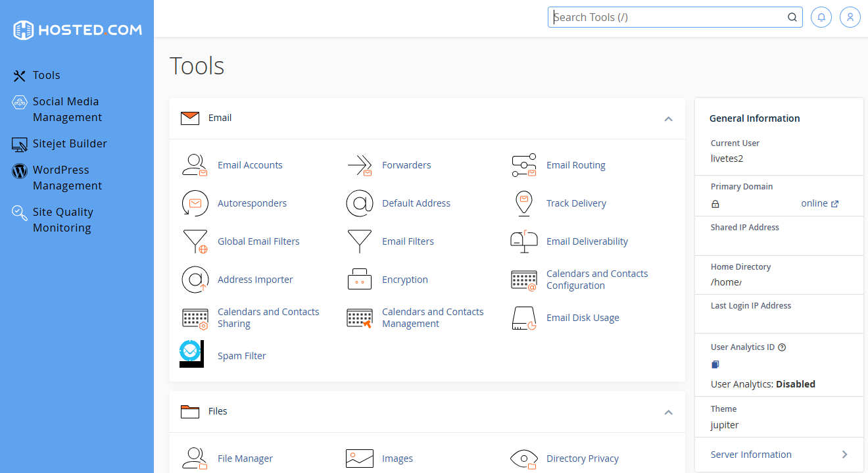
Task: Copy the User Analytics ID
Action: coord(715,364)
